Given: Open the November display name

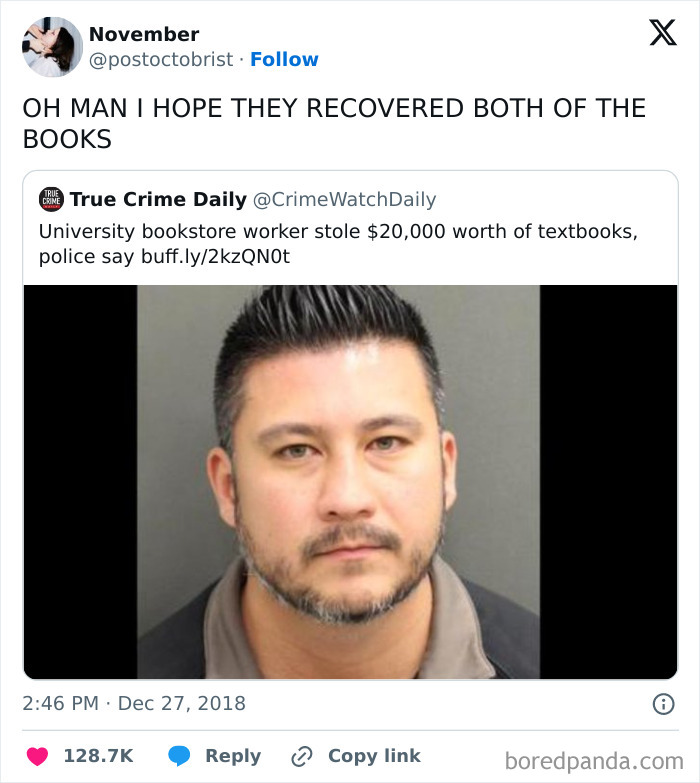Looking at the screenshot, I should (x=144, y=34).
